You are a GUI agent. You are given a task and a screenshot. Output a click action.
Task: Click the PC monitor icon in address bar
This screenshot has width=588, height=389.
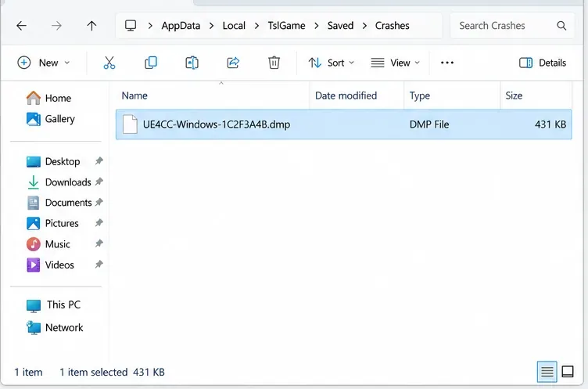131,26
